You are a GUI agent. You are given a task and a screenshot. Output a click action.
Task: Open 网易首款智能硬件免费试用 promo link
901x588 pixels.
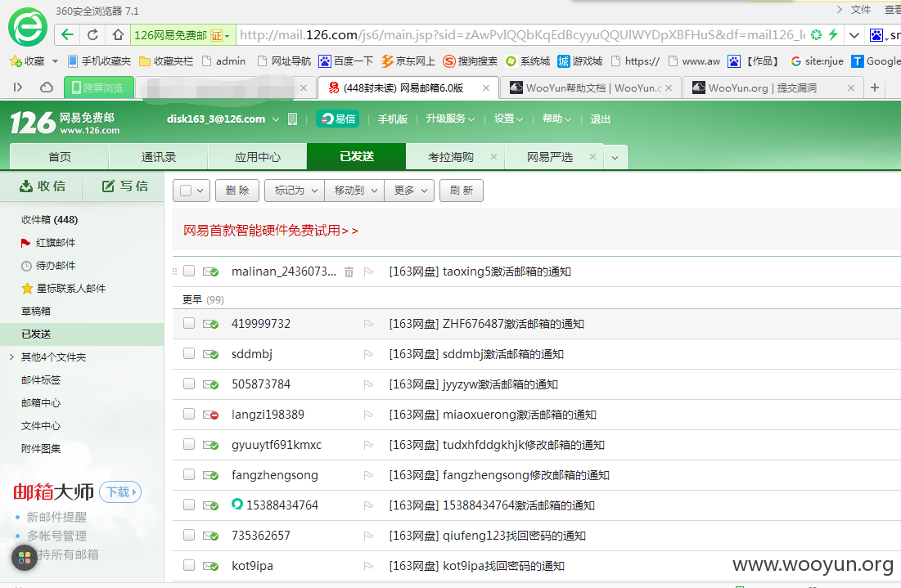click(270, 231)
